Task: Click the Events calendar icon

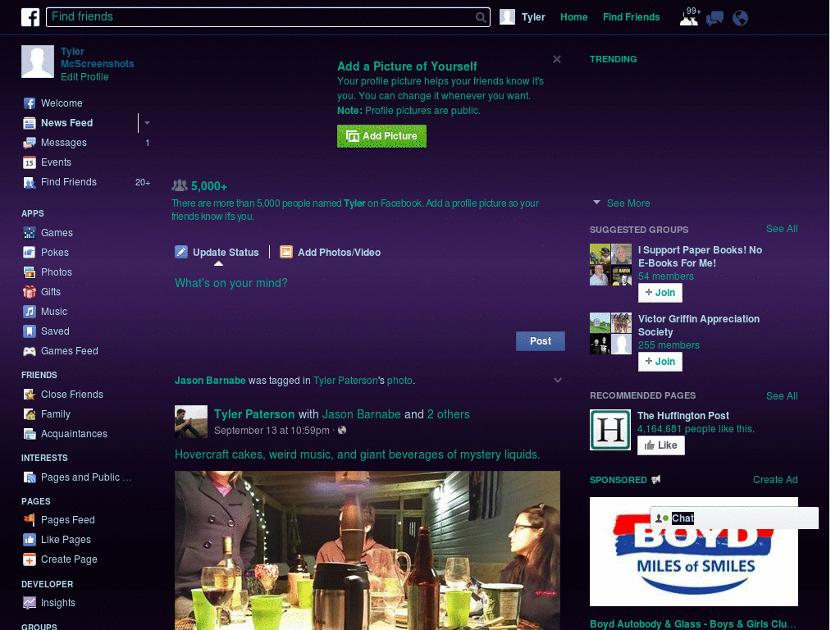Action: click(30, 162)
